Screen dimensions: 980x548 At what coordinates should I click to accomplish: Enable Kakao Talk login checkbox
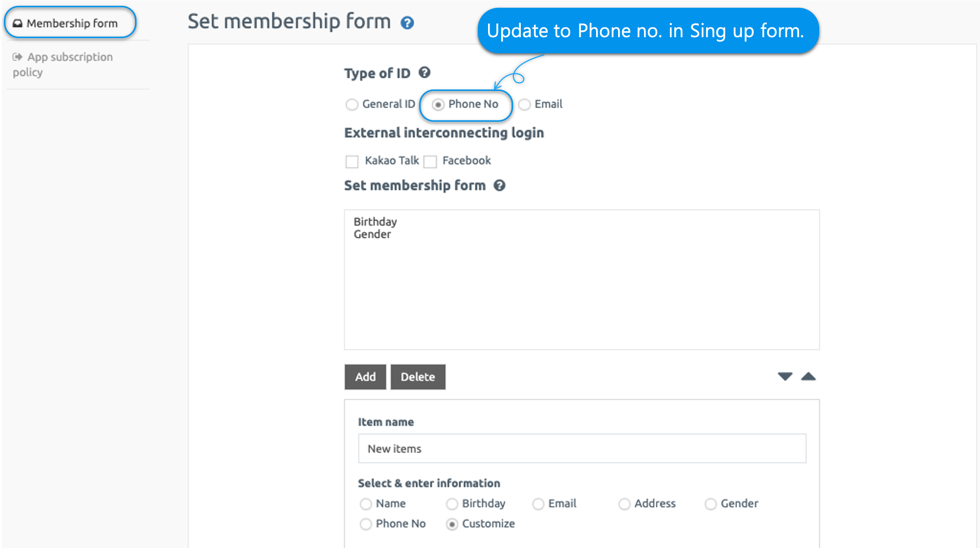352,161
